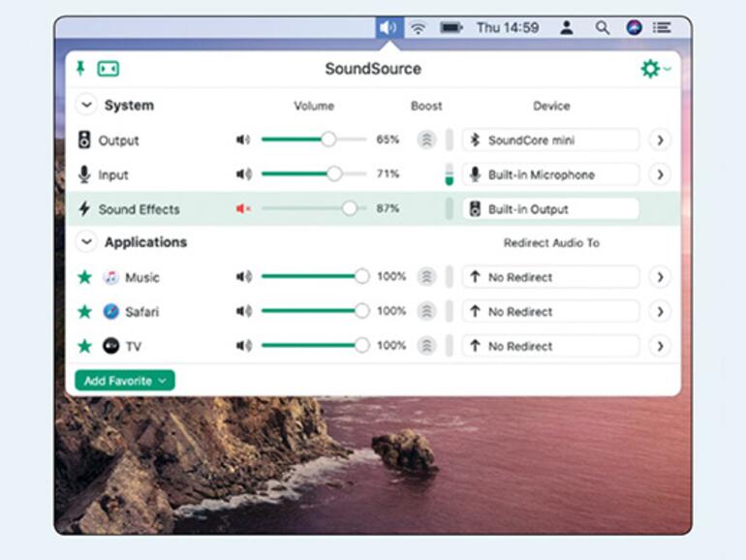Viewport: 746px width, 560px height.
Task: Click the Sound Effects lightning icon
Action: pyautogui.click(x=84, y=209)
